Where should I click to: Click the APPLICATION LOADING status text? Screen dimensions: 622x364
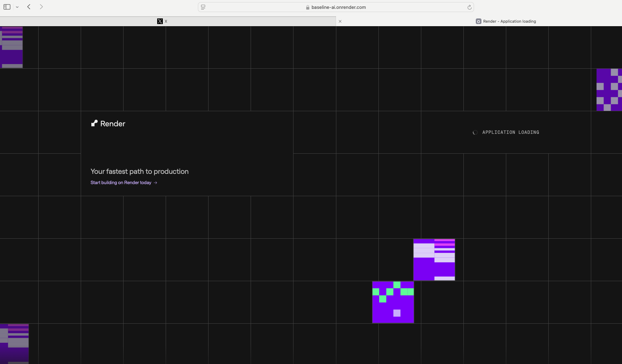click(x=510, y=132)
